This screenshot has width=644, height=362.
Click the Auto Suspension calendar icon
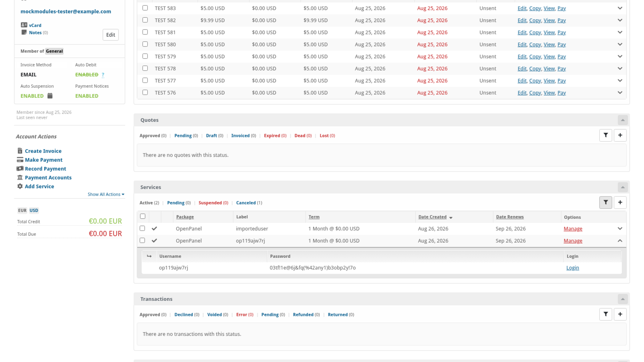coord(50,96)
